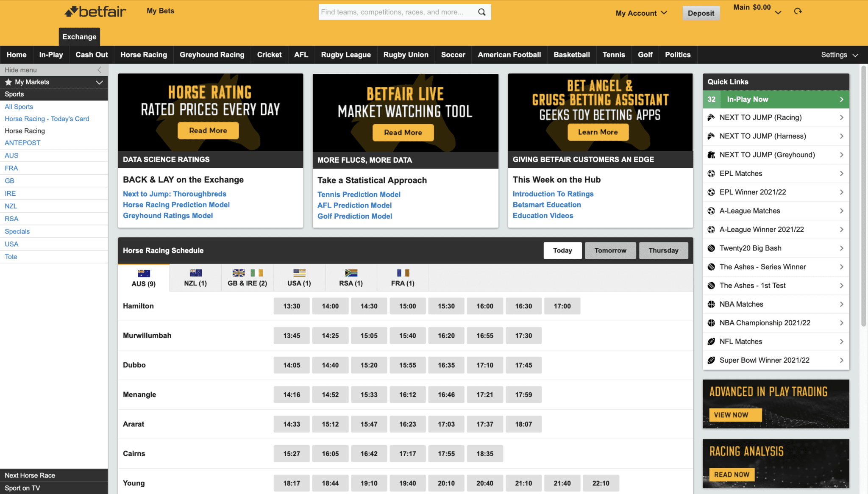The height and width of the screenshot is (494, 868).
Task: Collapse the My Markets section chevron
Action: (x=99, y=82)
